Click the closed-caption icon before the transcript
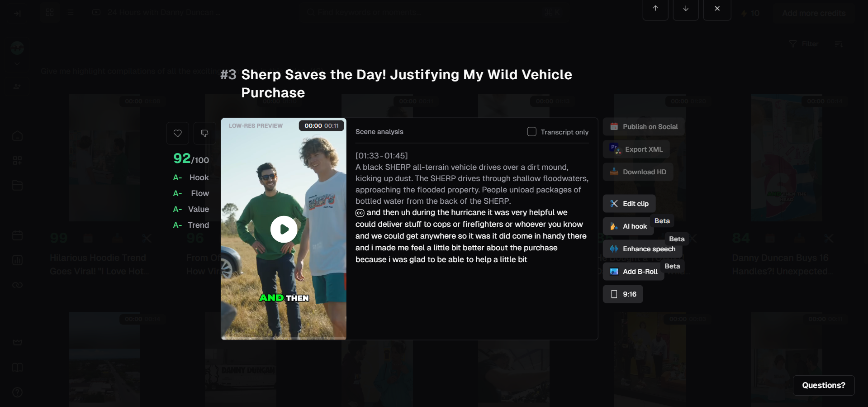Image resolution: width=868 pixels, height=407 pixels. [x=360, y=213]
